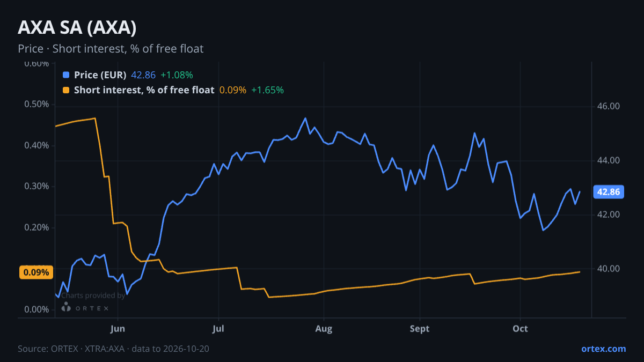Click 'Short interest, % of free float' legend label
The height and width of the screenshot is (362, 644).
coord(144,90)
